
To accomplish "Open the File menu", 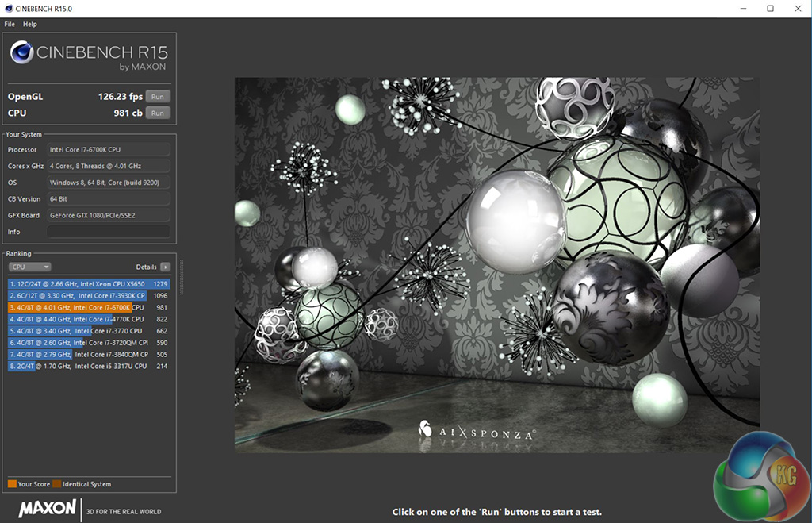I will click(x=10, y=25).
